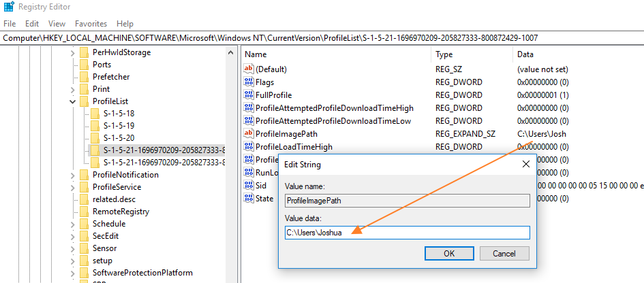
Task: Click the greyed Value name field
Action: (x=407, y=201)
